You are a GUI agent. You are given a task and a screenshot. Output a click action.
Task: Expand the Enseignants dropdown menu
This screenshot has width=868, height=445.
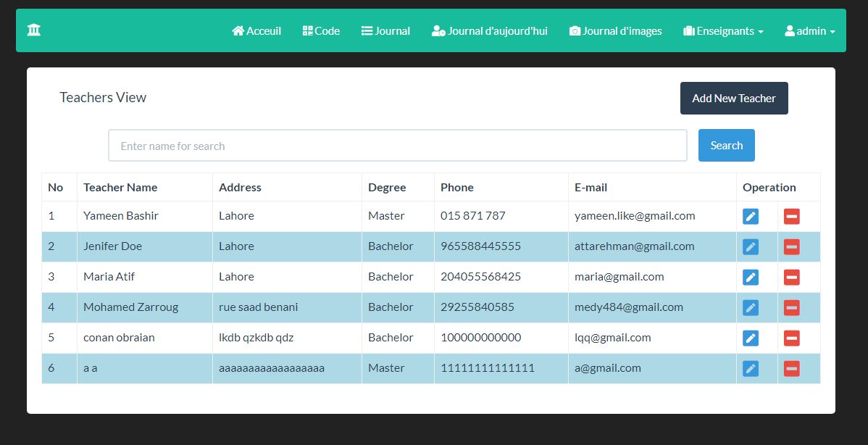pyautogui.click(x=723, y=31)
